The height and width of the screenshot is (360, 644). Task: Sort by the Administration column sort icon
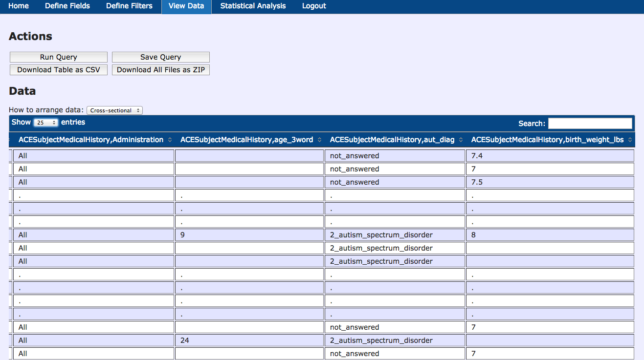coord(170,140)
